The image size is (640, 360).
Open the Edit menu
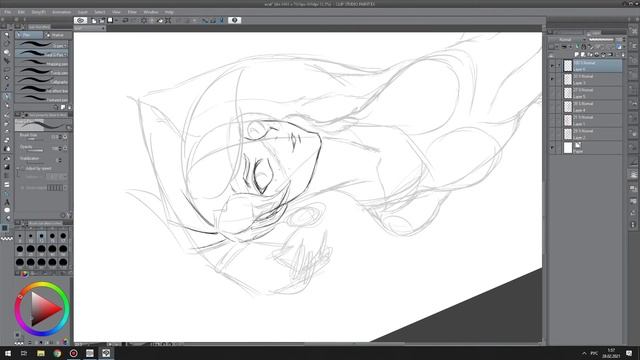tap(21, 12)
